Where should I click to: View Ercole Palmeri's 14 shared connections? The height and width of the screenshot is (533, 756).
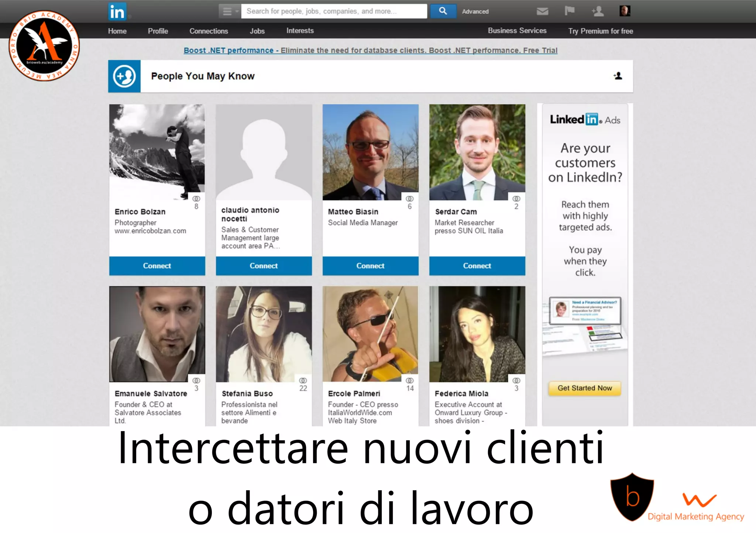[x=410, y=384]
